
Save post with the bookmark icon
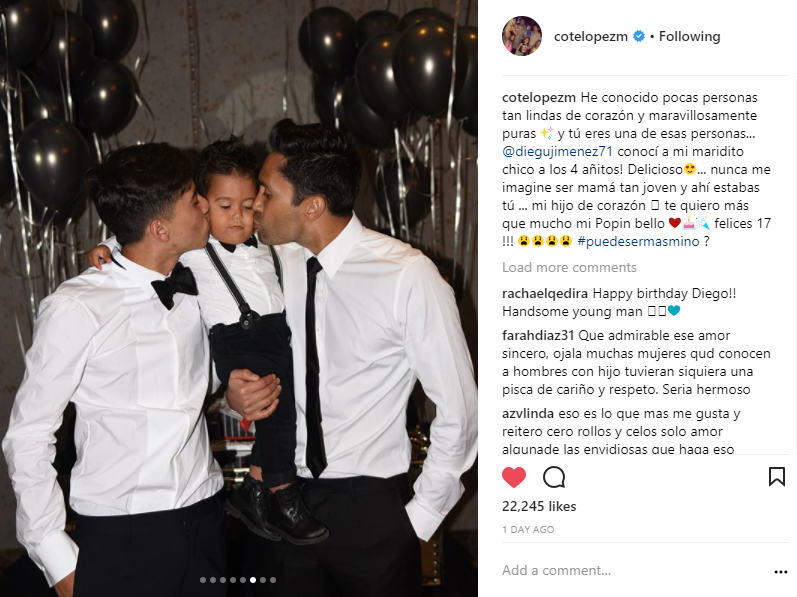pyautogui.click(x=777, y=477)
